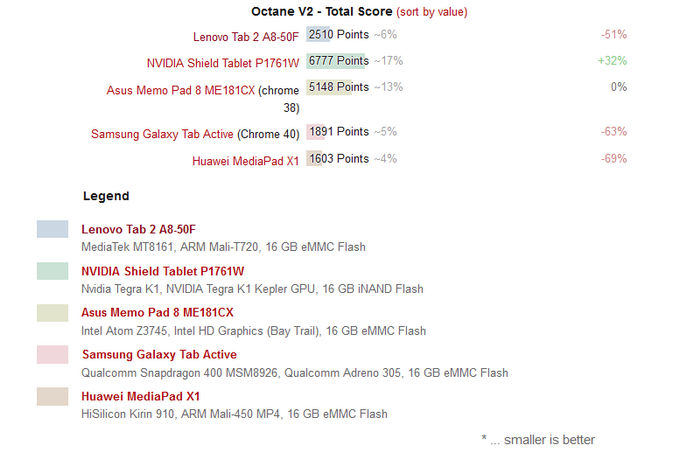
Task: Select the NVIDIA Shield Tablet legend heading
Action: (x=162, y=271)
